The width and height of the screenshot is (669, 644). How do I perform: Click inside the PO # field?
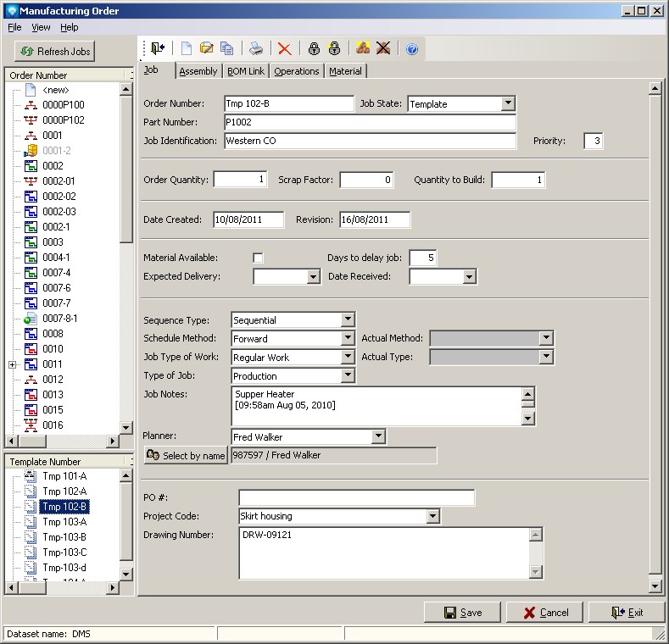coord(356,497)
